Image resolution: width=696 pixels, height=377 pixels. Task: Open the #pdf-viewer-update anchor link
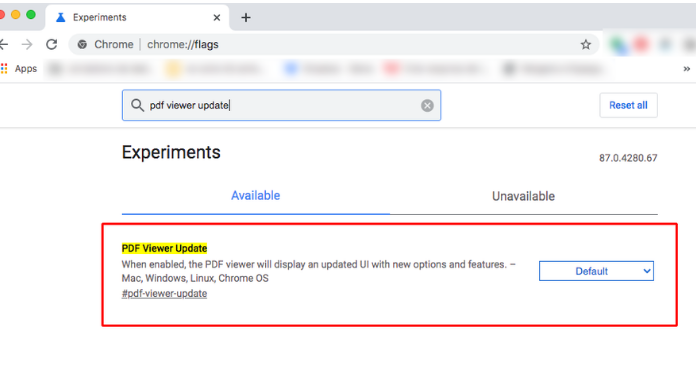164,294
